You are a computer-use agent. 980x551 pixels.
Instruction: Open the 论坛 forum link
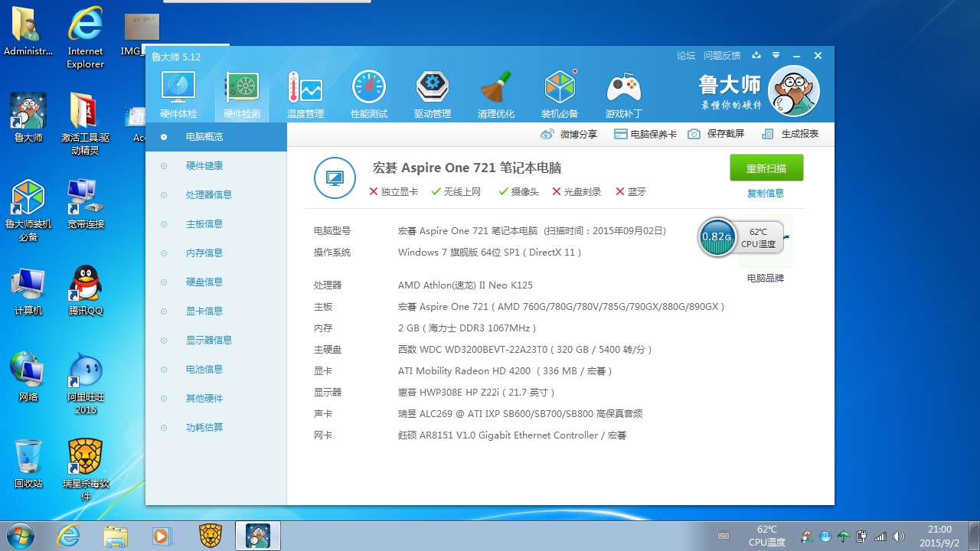tap(686, 56)
